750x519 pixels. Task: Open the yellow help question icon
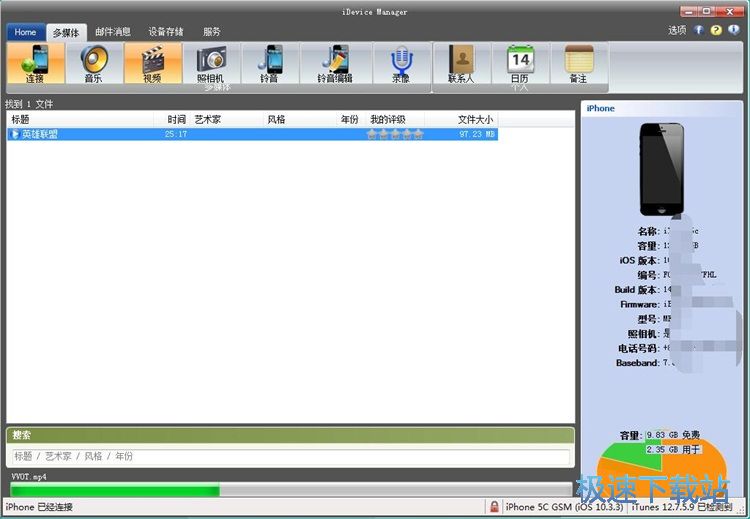click(x=716, y=30)
